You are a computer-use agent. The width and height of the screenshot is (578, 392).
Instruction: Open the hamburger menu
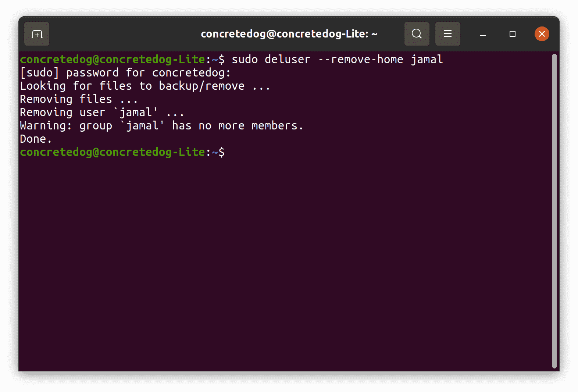[447, 34]
